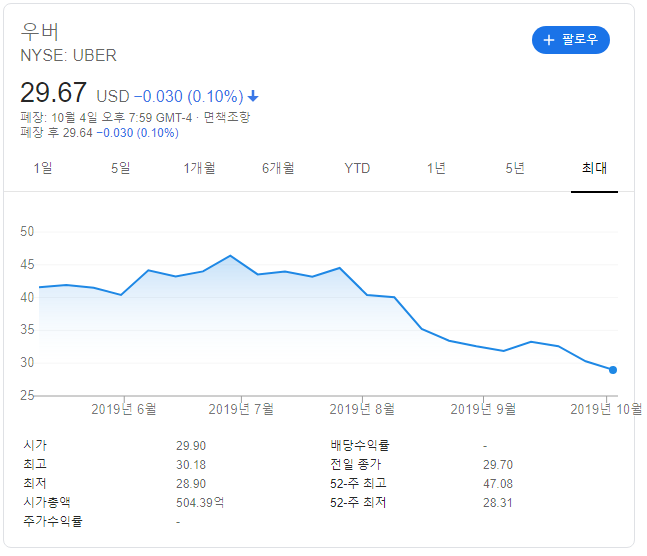This screenshot has height=556, width=647.
Task: Click the 45 y-axis label
Action: [27, 264]
